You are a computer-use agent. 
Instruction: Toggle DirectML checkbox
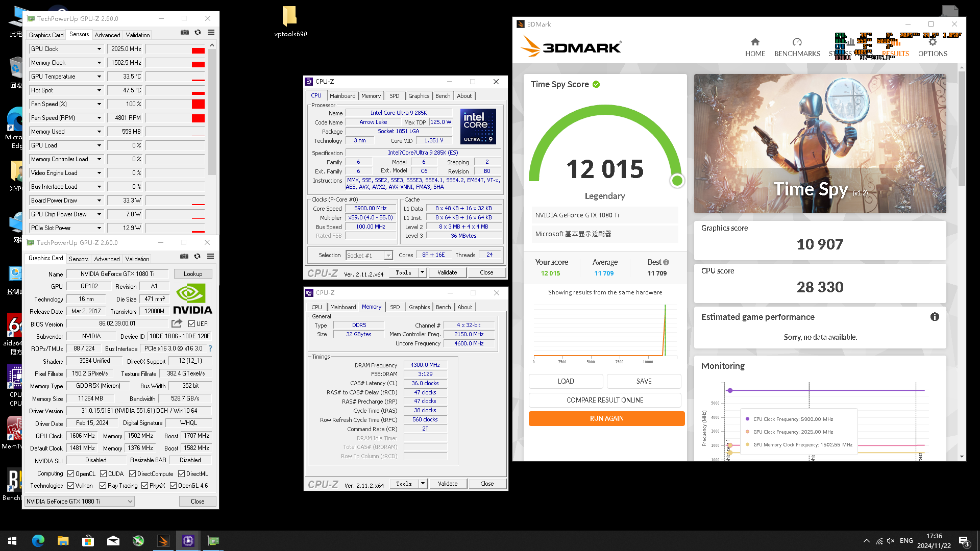pos(181,473)
